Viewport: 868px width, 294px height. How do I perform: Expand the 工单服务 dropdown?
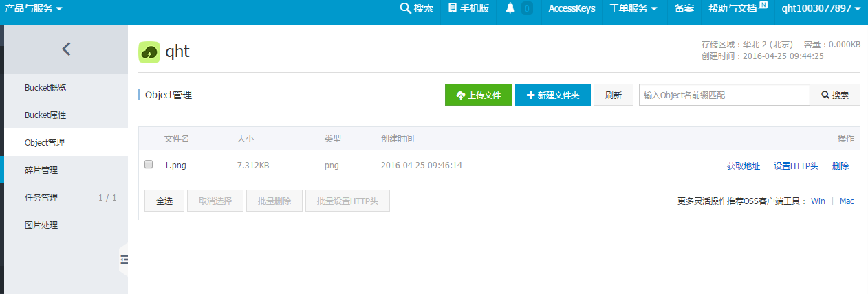(x=633, y=9)
